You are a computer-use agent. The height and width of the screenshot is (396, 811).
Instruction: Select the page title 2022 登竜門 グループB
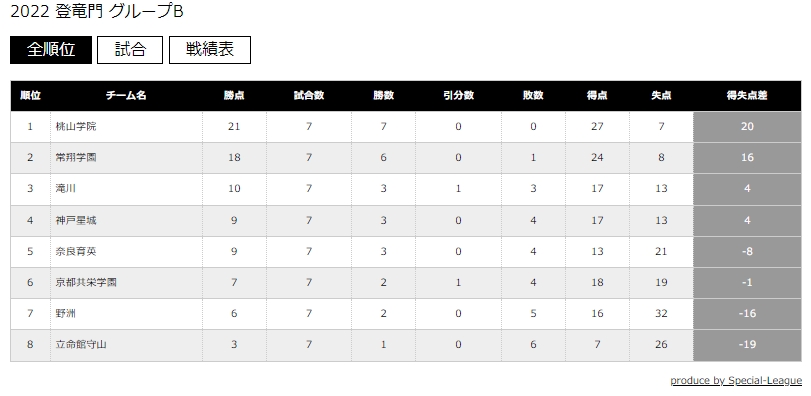tap(97, 11)
